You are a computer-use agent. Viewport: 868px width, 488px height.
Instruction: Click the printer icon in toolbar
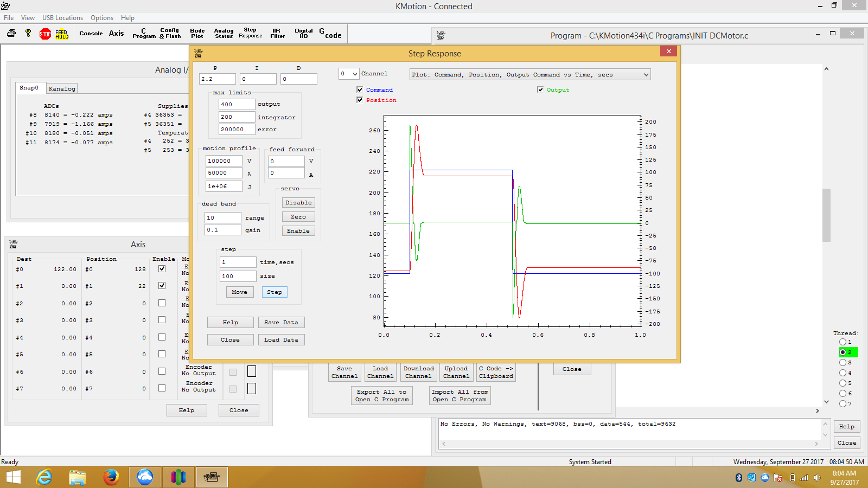(x=11, y=34)
